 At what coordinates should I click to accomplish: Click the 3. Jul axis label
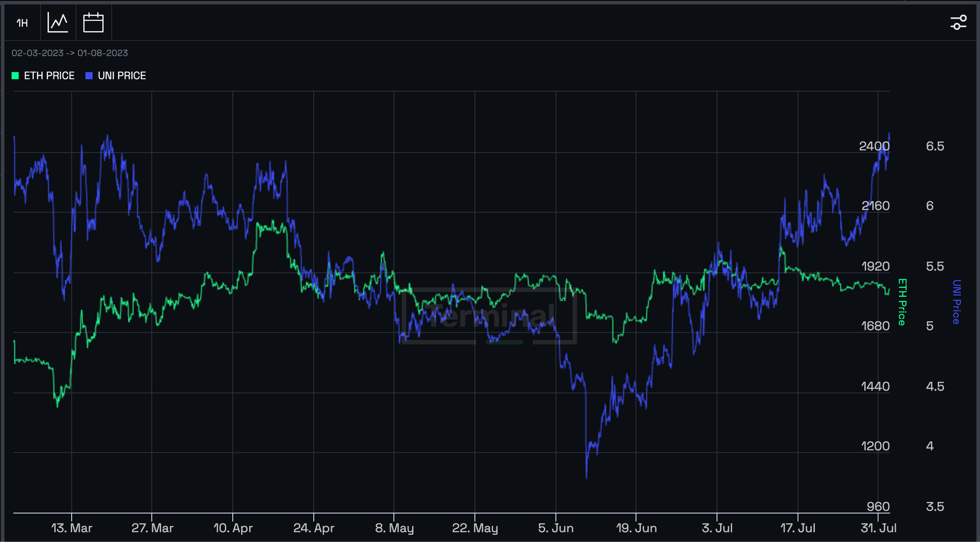tap(717, 528)
